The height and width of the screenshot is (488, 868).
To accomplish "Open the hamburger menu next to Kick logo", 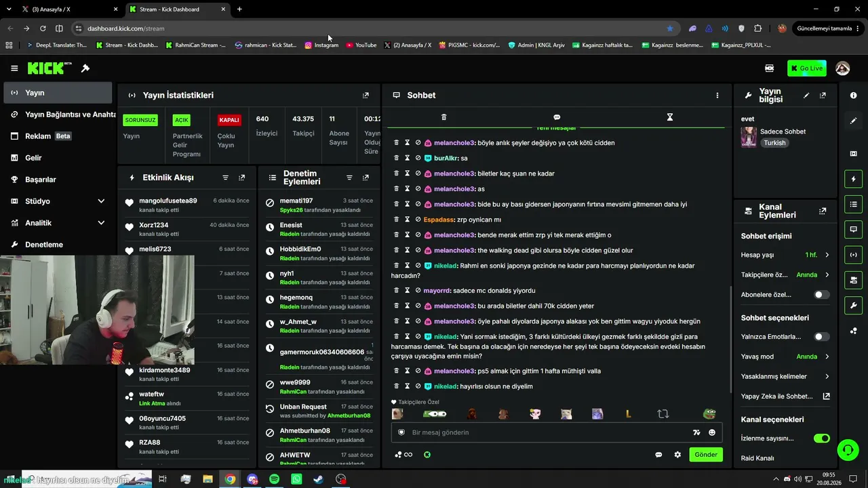I will [14, 68].
